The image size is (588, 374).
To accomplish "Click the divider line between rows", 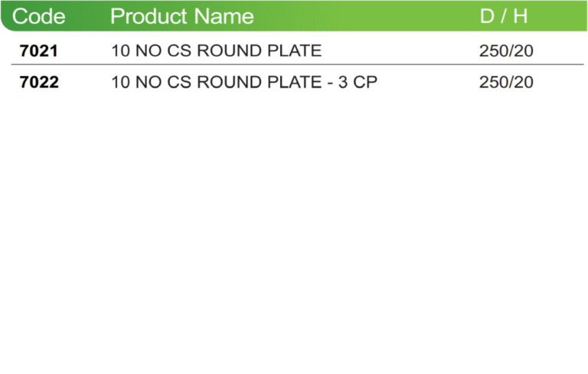I will tap(297, 64).
